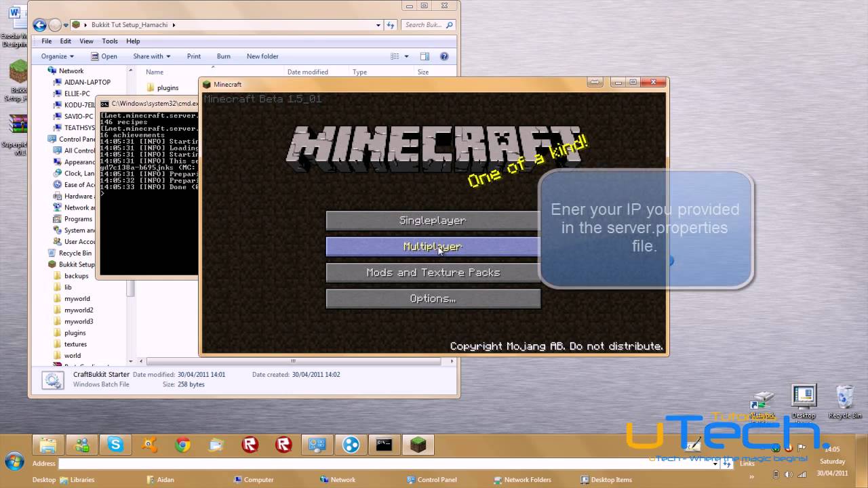This screenshot has height=488, width=868.
Task: Toggle the preview pane icon
Action: coord(425,56)
